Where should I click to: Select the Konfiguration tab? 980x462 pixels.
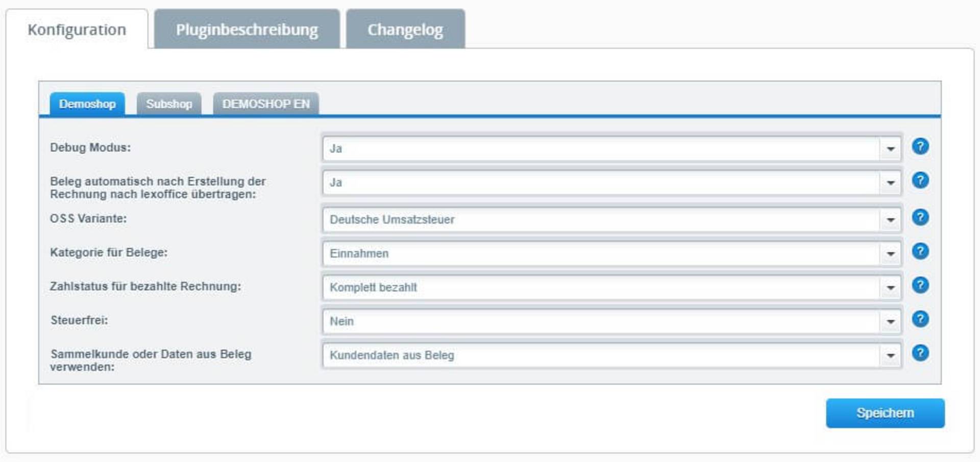click(77, 30)
